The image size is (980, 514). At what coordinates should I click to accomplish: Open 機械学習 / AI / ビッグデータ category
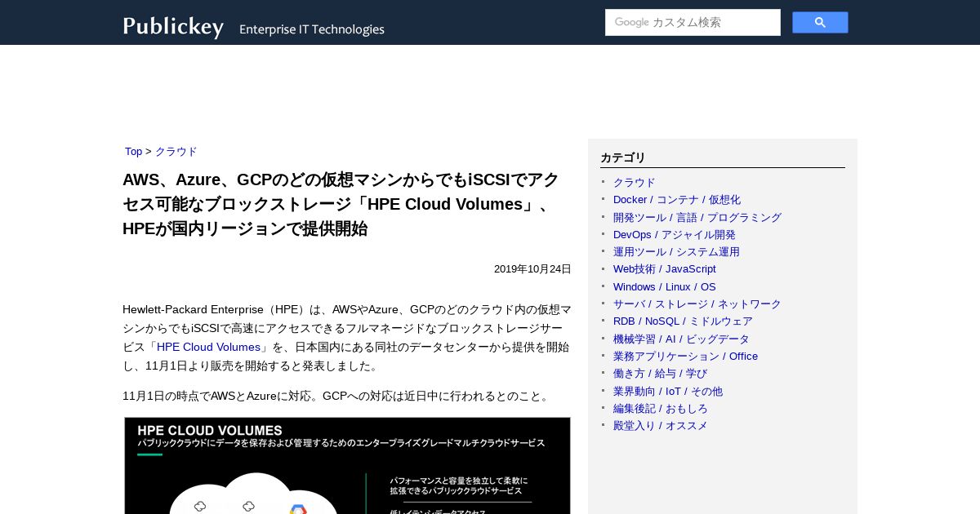(681, 339)
